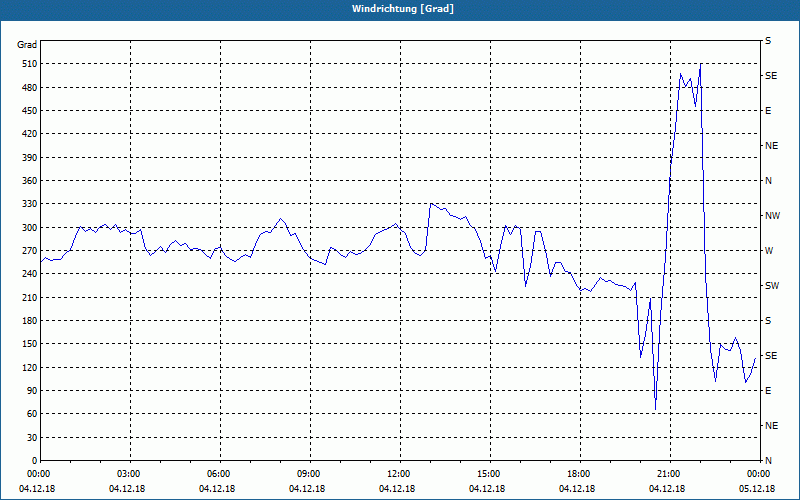Click the 510 value on the y-axis

(x=31, y=64)
